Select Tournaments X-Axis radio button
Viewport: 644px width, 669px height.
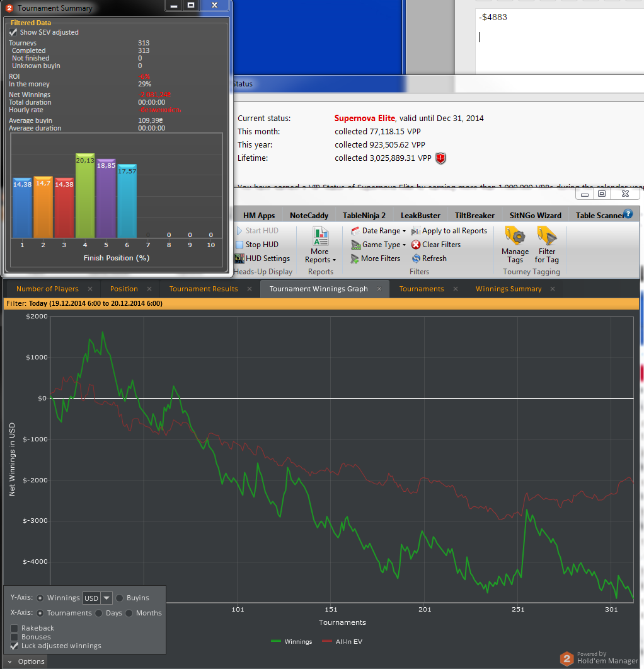pos(40,613)
